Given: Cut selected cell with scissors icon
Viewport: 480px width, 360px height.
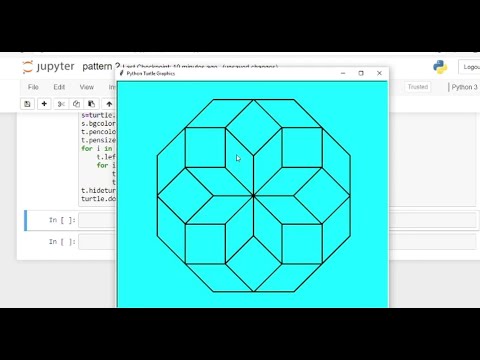Looking at the screenshot, I should tap(61, 104).
